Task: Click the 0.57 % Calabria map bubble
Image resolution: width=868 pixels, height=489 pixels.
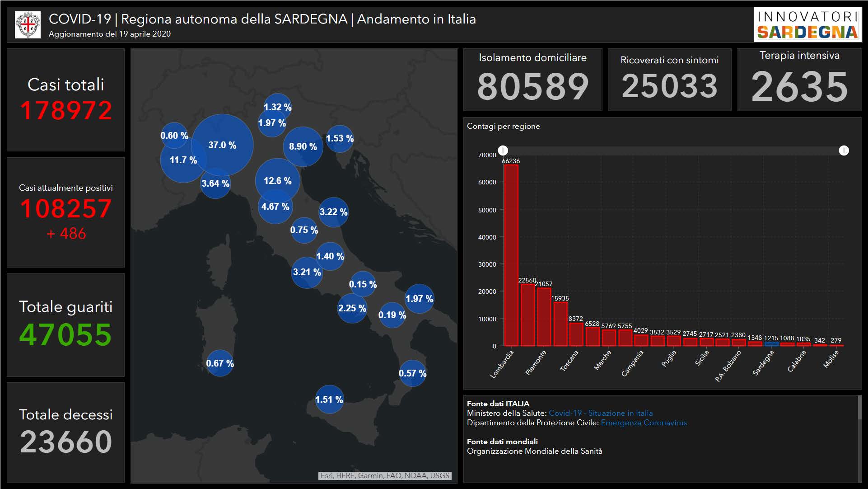Action: pyautogui.click(x=412, y=373)
